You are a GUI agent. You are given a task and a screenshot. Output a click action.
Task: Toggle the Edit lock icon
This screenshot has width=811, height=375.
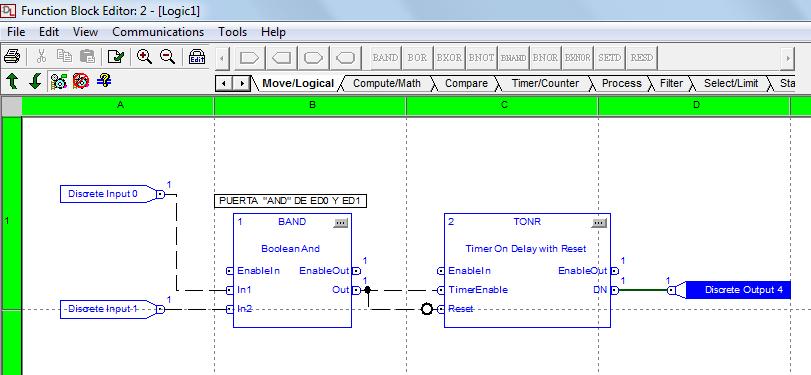point(197,56)
